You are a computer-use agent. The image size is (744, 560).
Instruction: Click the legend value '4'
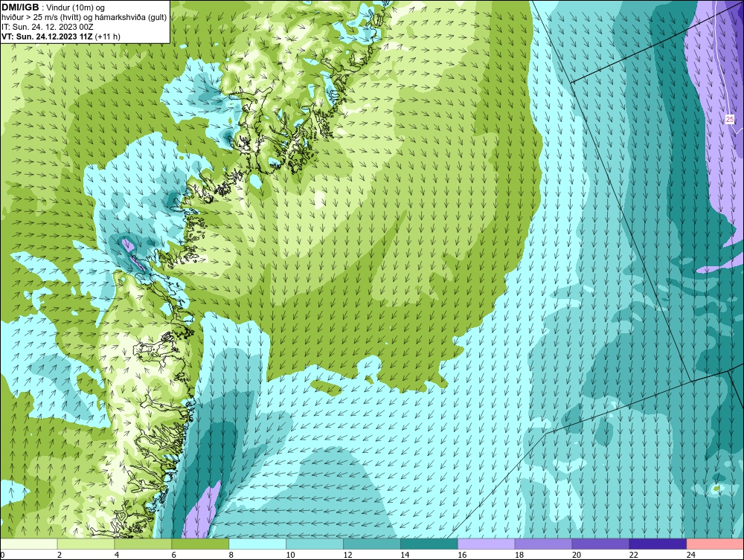[x=117, y=555]
